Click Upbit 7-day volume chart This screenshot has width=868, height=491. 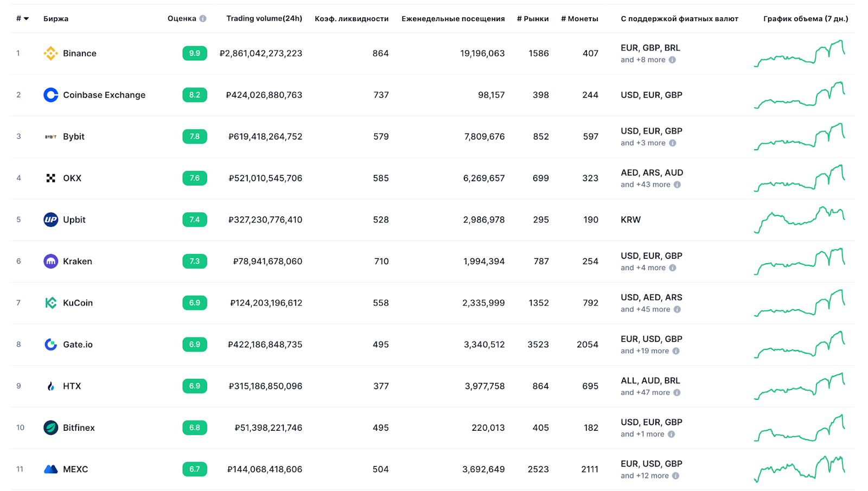(x=800, y=220)
